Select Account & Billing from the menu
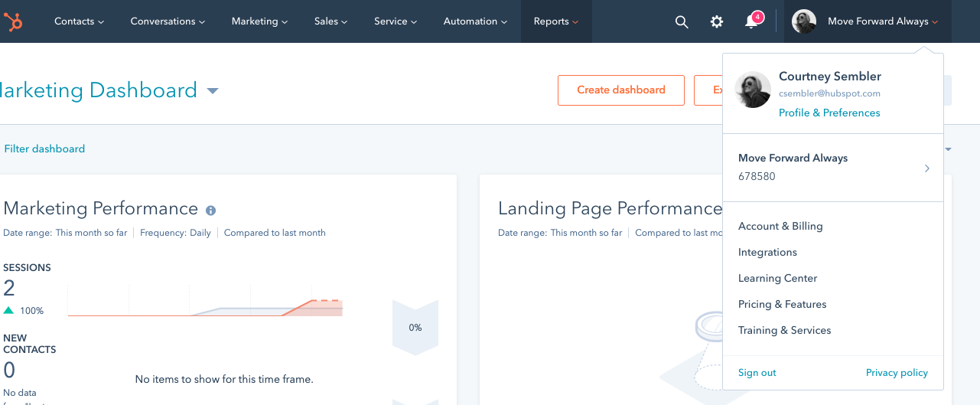980x405 pixels. coord(780,226)
